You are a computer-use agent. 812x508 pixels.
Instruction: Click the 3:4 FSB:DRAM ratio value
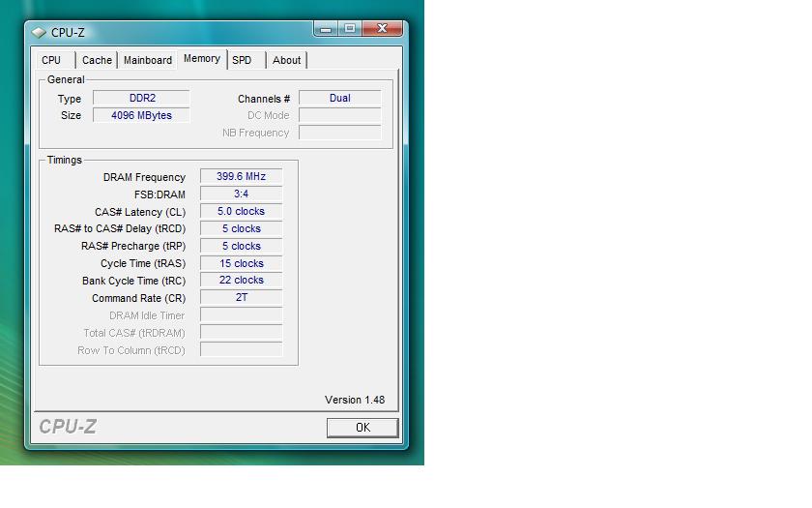[242, 194]
